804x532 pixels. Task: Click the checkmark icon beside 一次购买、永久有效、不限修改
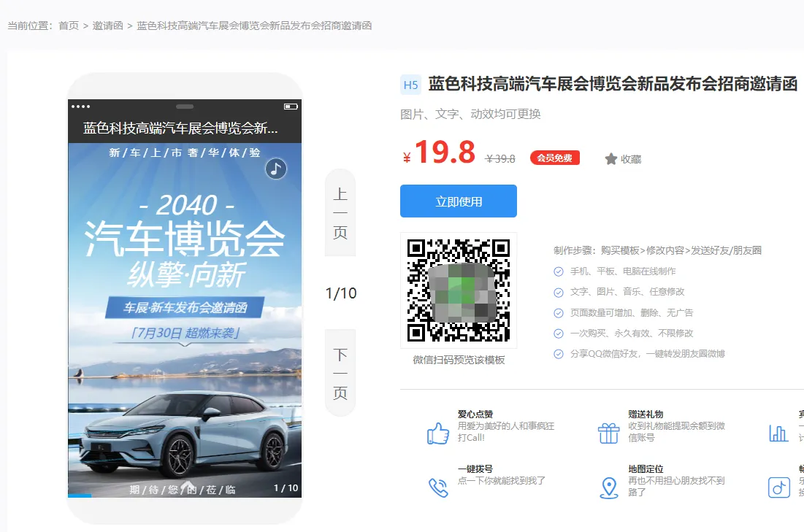pos(559,334)
